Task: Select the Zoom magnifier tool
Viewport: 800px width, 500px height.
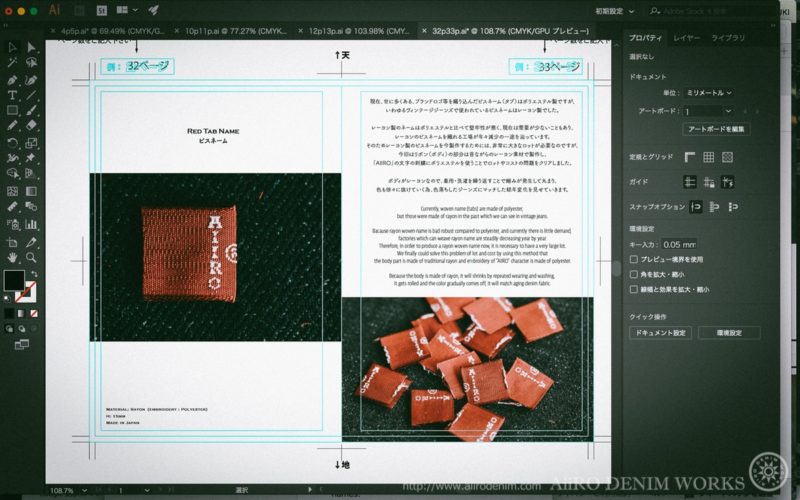Action: (x=31, y=257)
